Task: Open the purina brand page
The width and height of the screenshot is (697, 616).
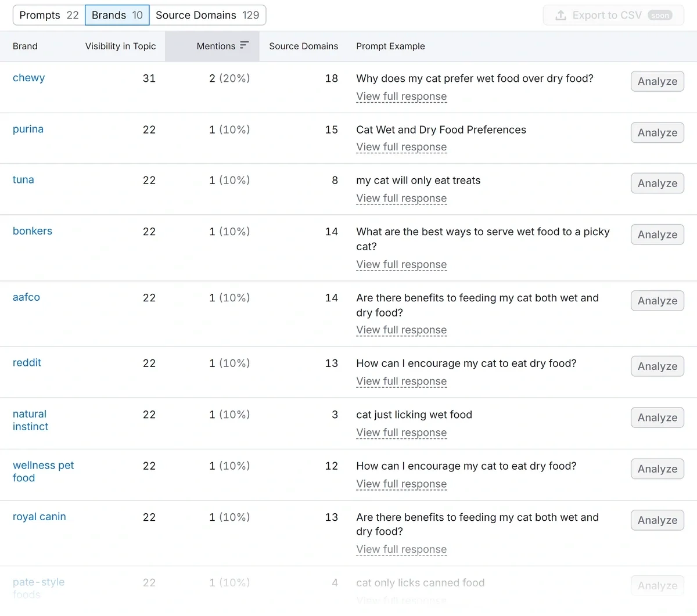Action: pyautogui.click(x=28, y=129)
